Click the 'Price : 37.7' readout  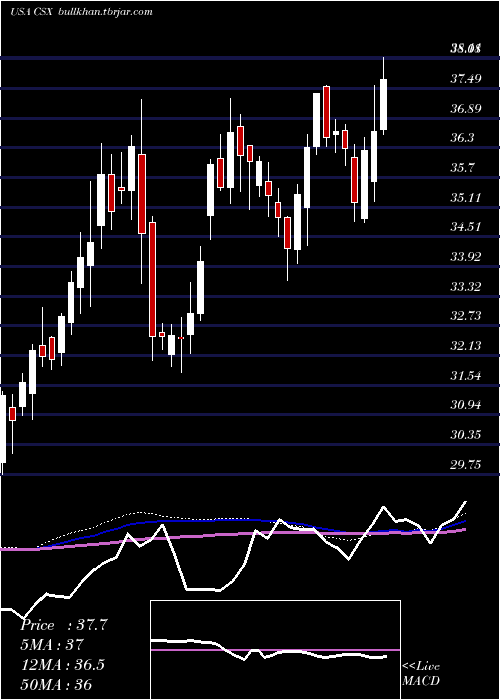pyautogui.click(x=64, y=625)
